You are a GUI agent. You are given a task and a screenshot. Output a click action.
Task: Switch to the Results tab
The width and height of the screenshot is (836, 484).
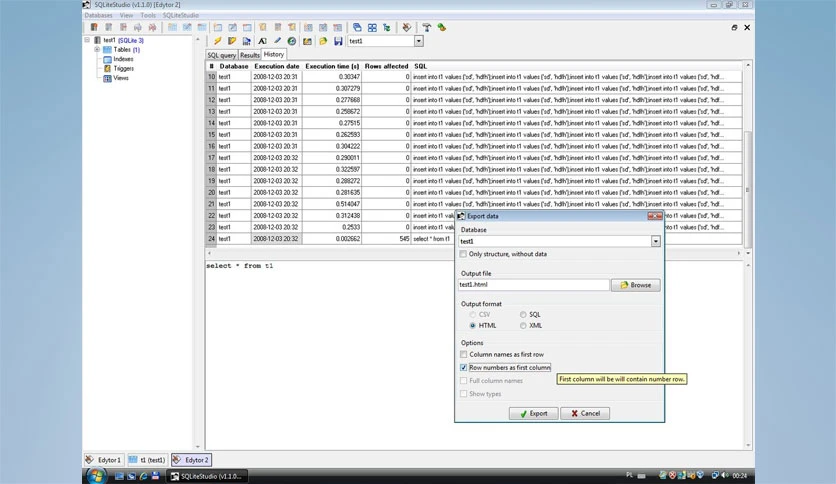pyautogui.click(x=250, y=55)
